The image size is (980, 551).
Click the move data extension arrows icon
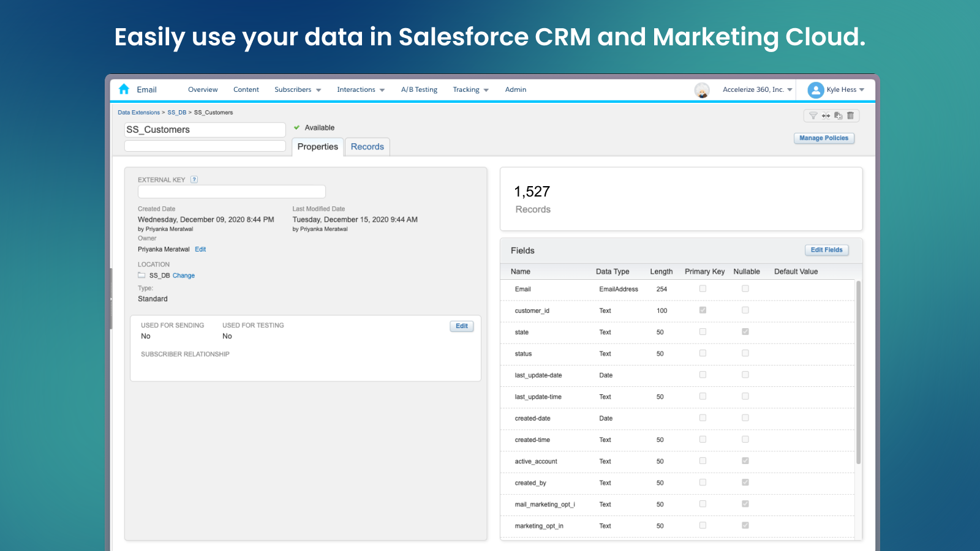(826, 115)
